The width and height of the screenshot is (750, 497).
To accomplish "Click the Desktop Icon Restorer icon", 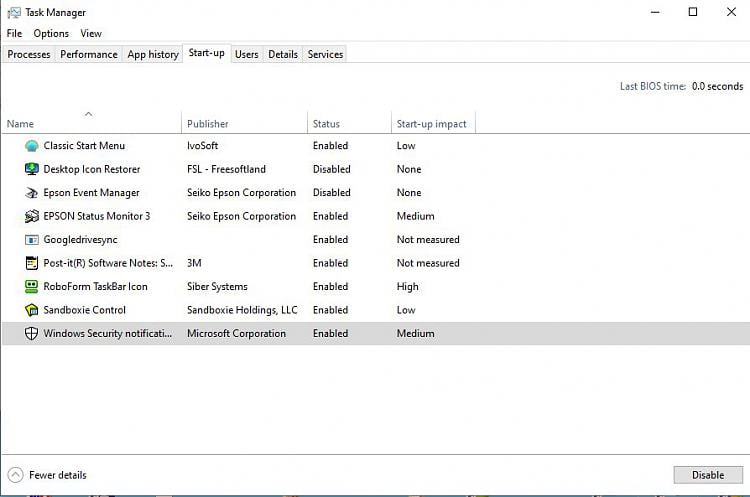I will (31, 169).
